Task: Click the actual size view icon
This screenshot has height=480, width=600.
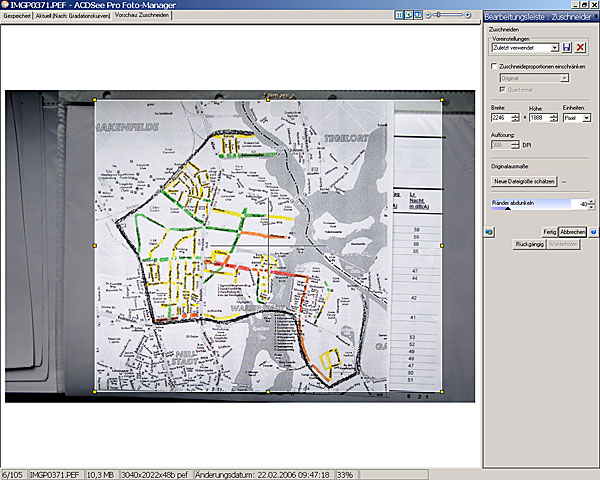Action: click(400, 16)
